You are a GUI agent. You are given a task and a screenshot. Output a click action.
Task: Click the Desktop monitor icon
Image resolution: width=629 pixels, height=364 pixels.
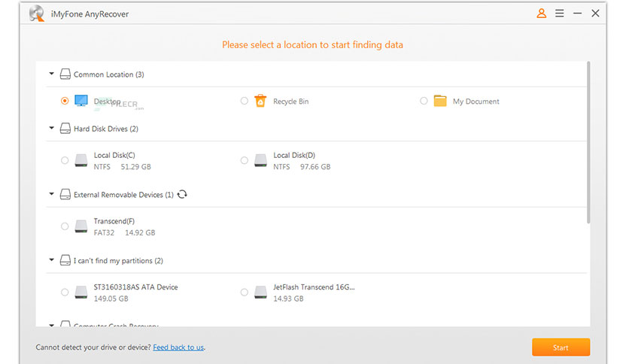81,101
